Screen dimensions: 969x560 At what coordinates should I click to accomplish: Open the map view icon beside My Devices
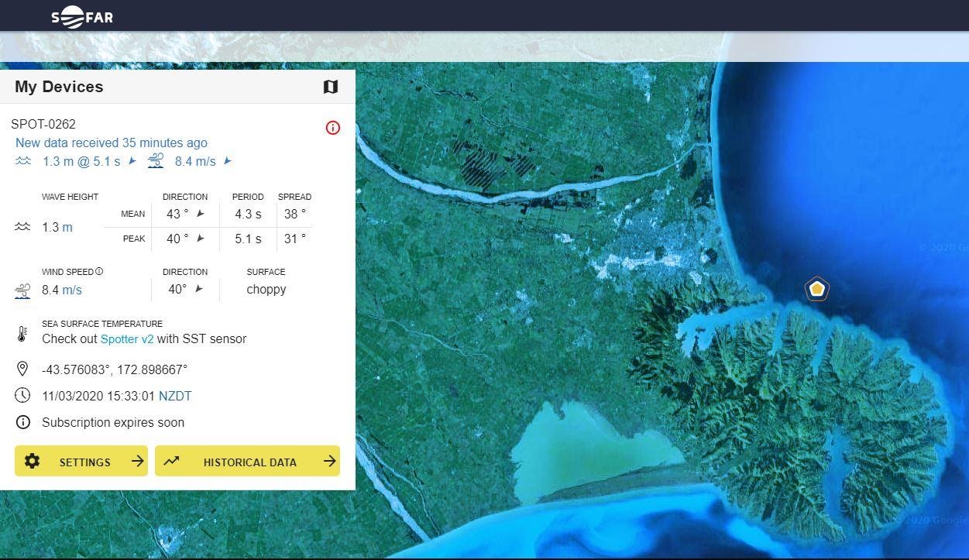[331, 87]
